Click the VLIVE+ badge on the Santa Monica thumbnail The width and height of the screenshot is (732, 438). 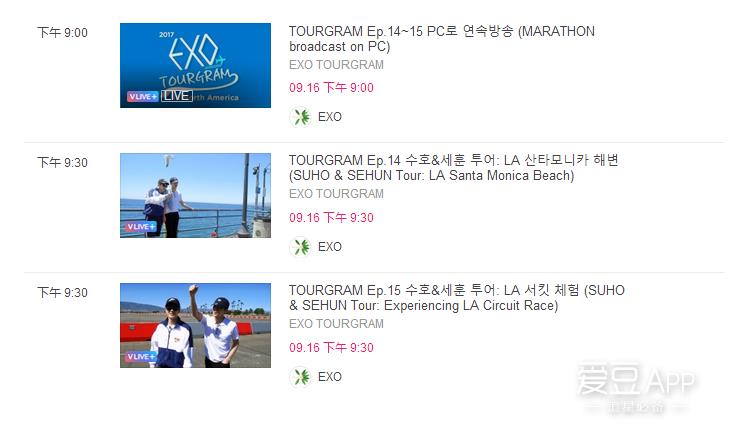click(141, 226)
